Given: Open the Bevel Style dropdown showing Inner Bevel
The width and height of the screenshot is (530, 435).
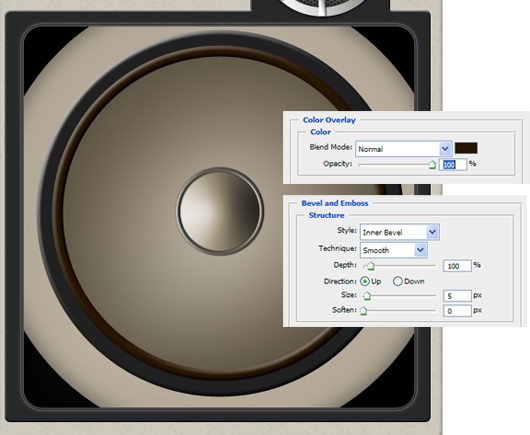Looking at the screenshot, I should click(400, 232).
